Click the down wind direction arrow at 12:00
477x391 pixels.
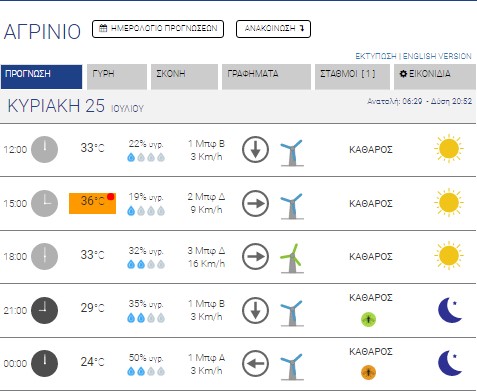pos(255,149)
